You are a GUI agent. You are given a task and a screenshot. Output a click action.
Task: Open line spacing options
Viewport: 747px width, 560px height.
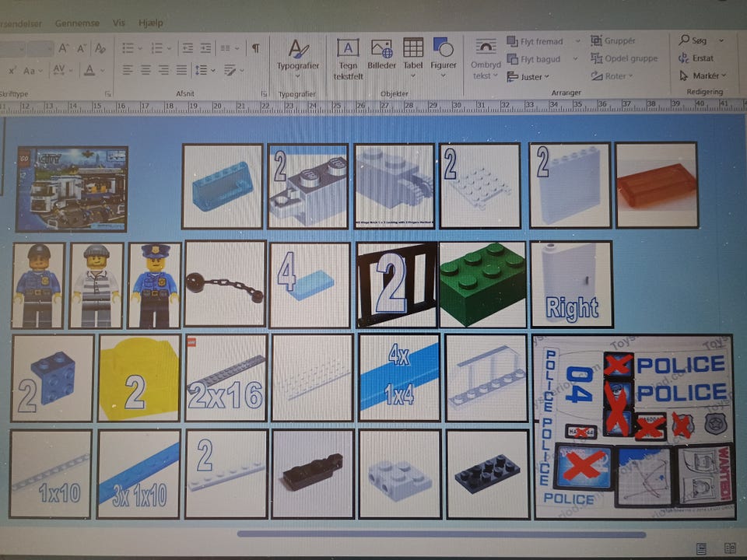pos(205,71)
